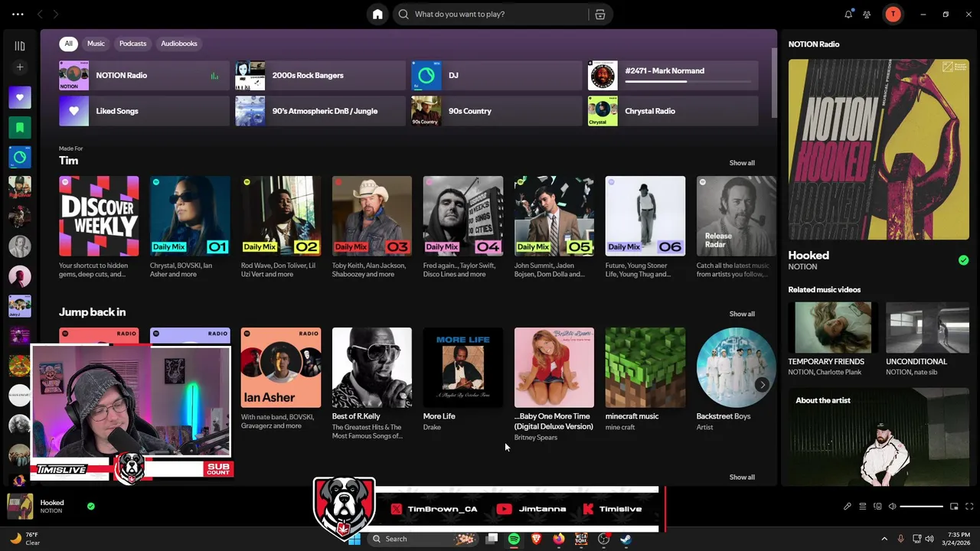Show hidden system tray icons chevron
980x551 pixels.
pyautogui.click(x=884, y=539)
